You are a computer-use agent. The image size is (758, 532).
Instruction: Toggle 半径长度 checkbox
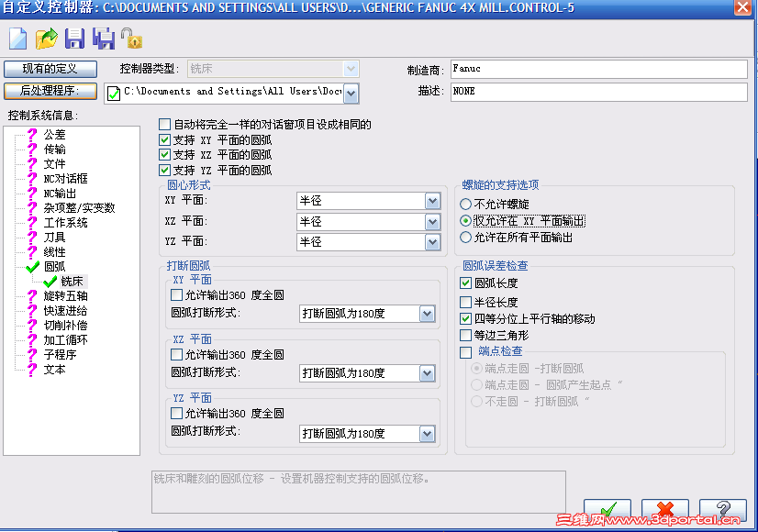465,302
